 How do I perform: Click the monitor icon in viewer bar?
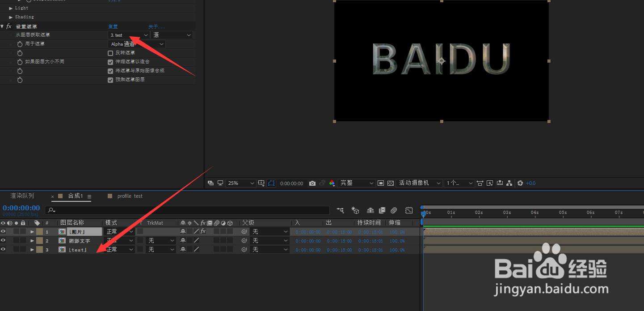tap(220, 183)
